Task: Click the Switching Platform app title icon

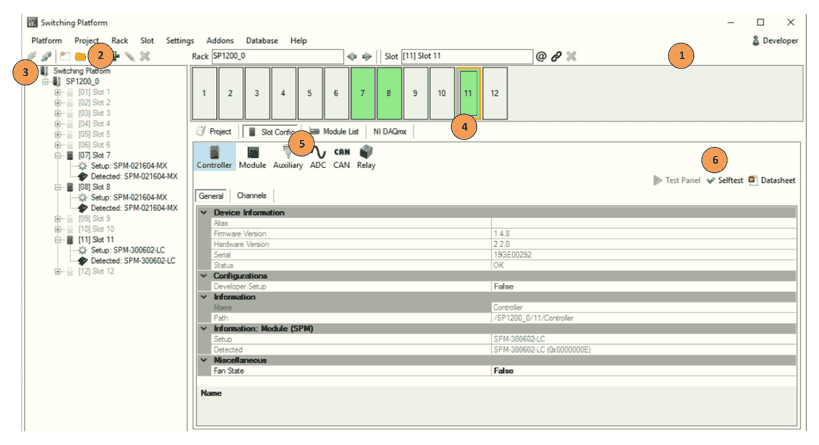Action: (32, 22)
